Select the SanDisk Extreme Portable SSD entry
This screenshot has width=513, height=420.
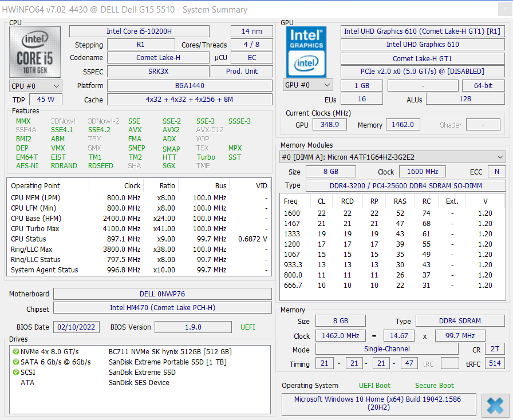point(167,362)
